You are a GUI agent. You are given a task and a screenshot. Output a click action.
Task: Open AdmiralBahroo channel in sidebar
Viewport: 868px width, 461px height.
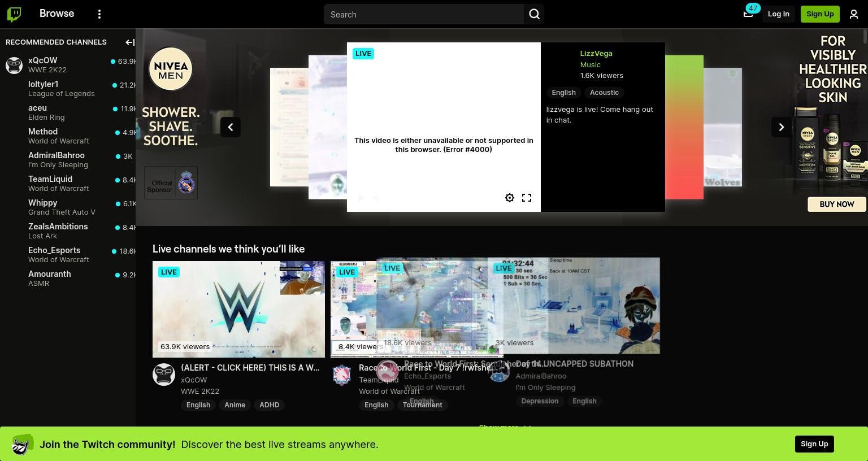click(x=68, y=160)
